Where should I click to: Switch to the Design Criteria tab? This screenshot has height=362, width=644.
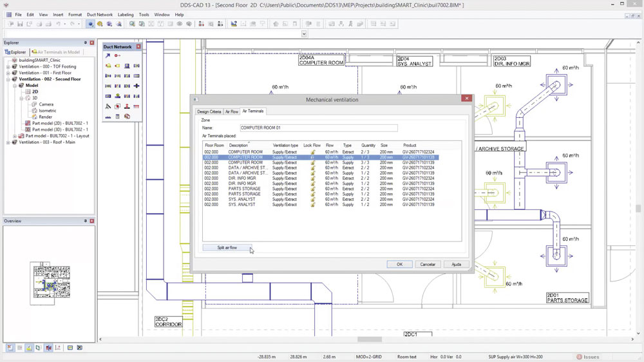[209, 112]
